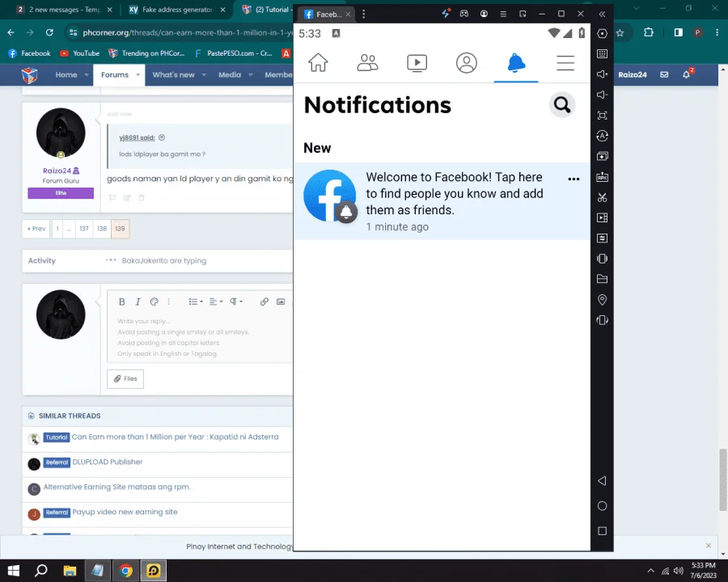
Task: Expand the What's new dropdown arrow
Action: pos(204,74)
